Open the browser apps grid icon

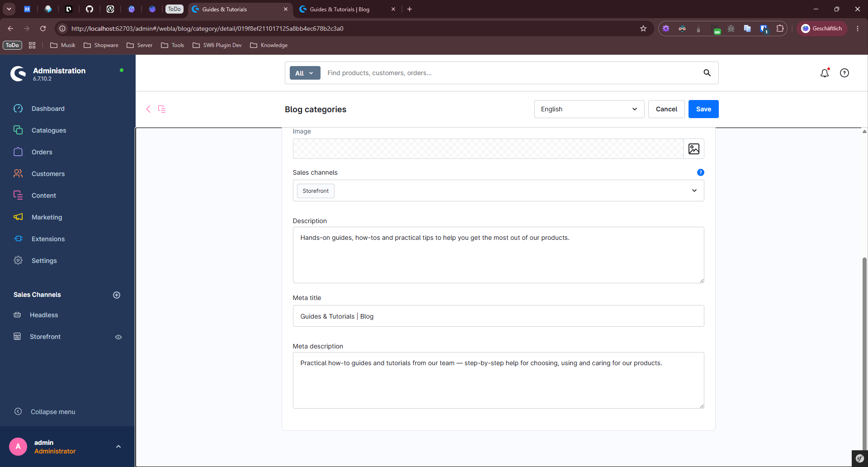32,45
